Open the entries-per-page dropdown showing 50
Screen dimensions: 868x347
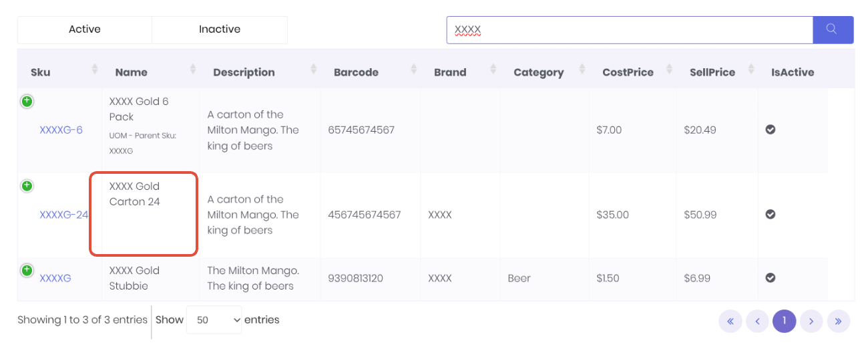[214, 320]
